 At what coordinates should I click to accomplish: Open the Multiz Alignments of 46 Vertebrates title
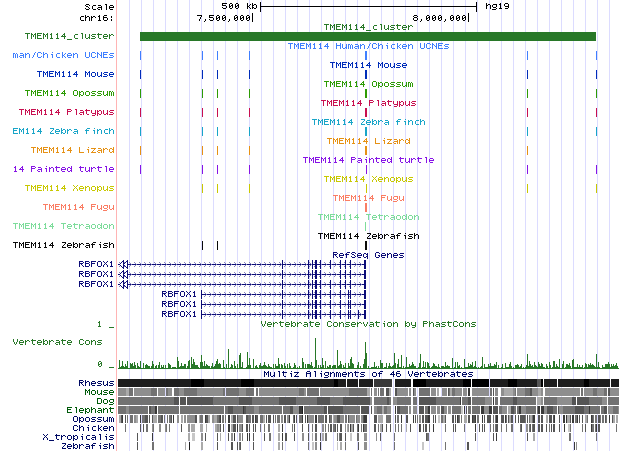click(367, 374)
